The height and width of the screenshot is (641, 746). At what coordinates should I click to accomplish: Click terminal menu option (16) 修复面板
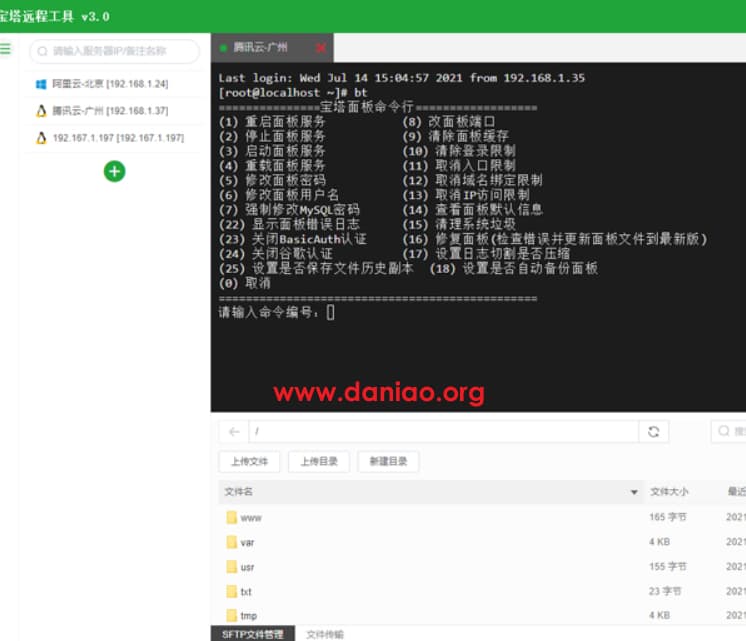555,239
